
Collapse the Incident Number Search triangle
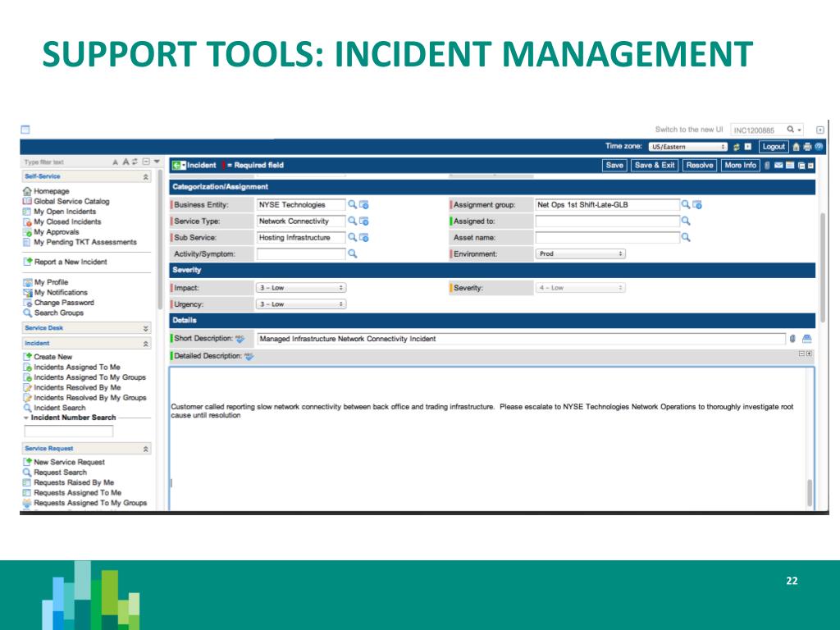coord(25,418)
